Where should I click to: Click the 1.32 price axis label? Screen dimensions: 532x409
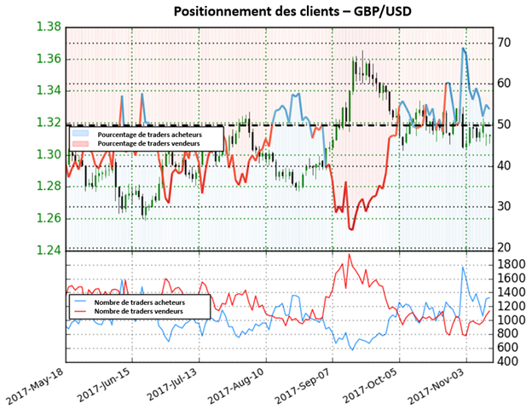[49, 123]
